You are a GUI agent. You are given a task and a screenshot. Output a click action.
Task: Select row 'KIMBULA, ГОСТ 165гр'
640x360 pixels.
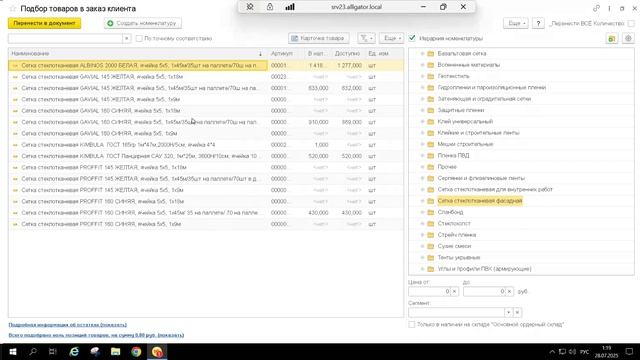pos(206,145)
